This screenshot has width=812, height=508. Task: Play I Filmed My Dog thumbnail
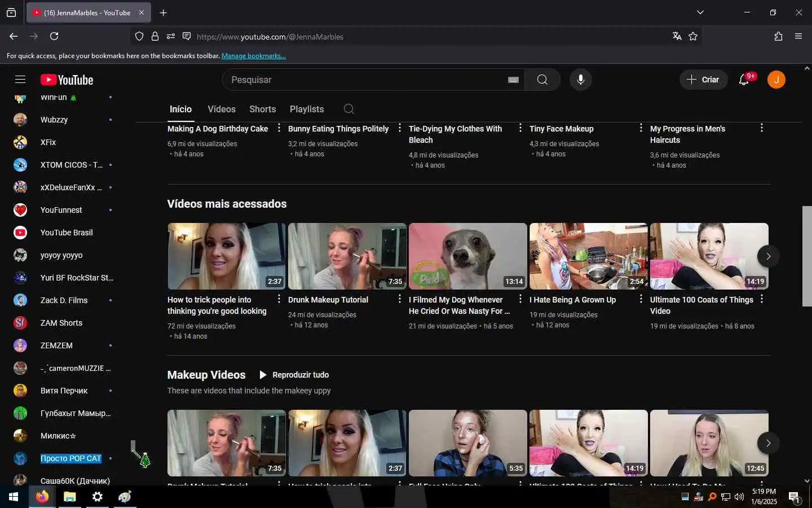click(x=468, y=256)
